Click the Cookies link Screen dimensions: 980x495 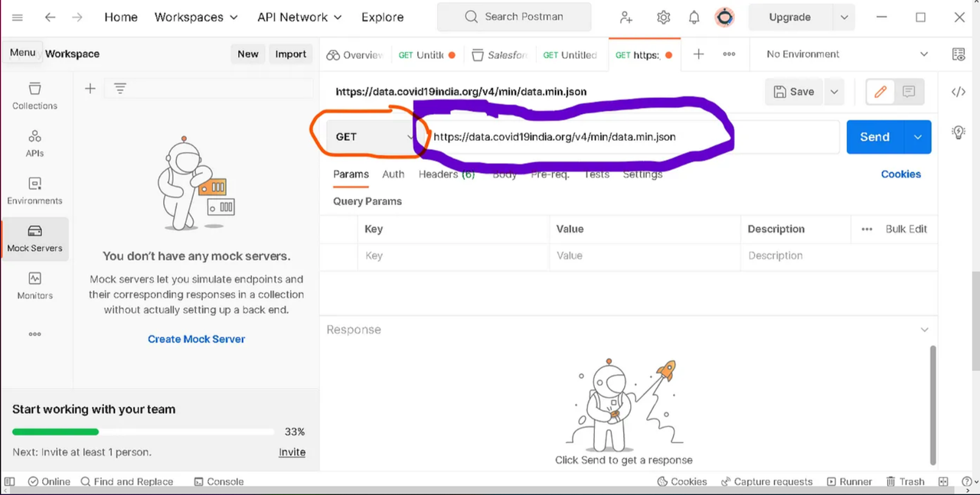click(900, 174)
